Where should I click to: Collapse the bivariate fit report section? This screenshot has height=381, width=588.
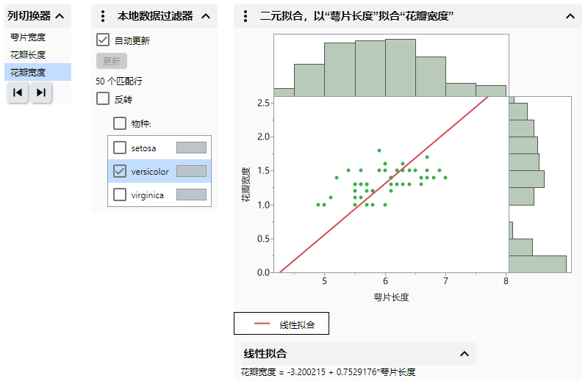(570, 16)
